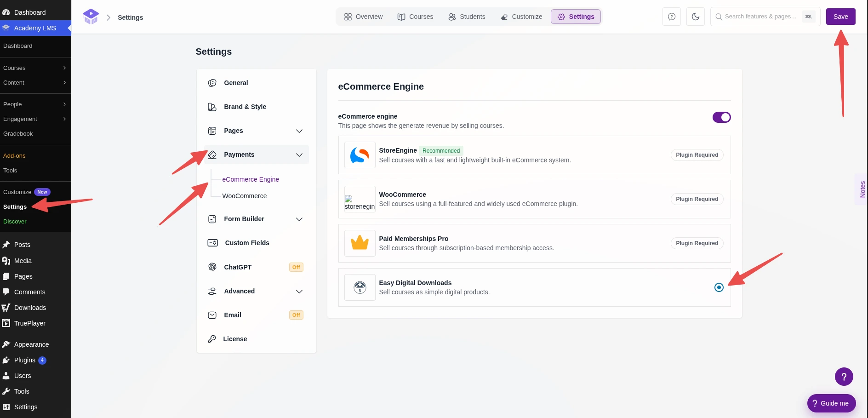This screenshot has width=868, height=418.
Task: Expand the Advanced settings chevron
Action: 299,292
